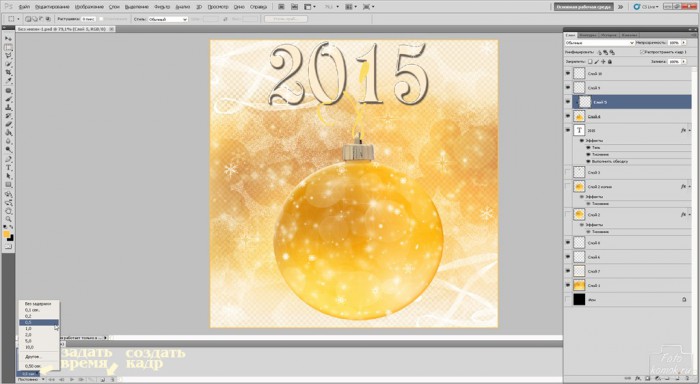The height and width of the screenshot is (384, 700).
Task: Click the lock position icon in Layers panel
Action: point(604,62)
